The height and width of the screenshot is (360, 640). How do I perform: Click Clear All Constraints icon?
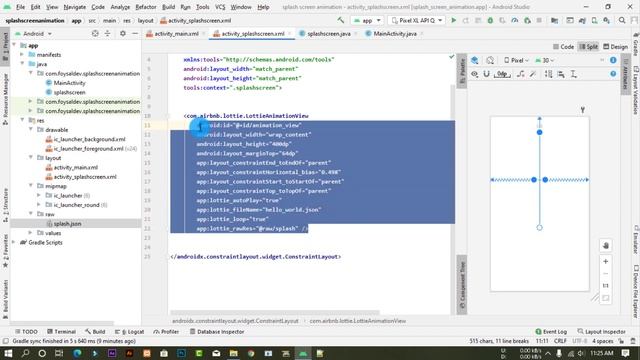tap(520, 74)
